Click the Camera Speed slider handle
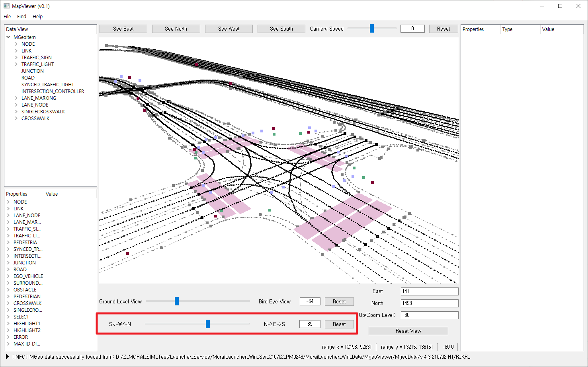 pos(372,29)
